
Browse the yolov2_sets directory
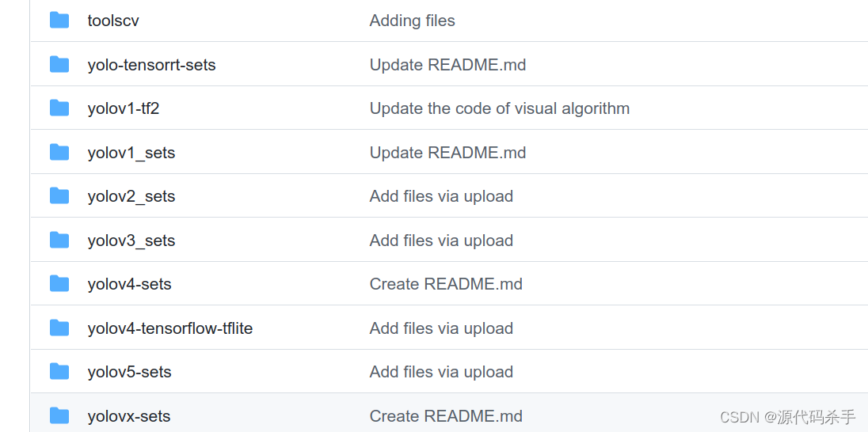click(131, 196)
